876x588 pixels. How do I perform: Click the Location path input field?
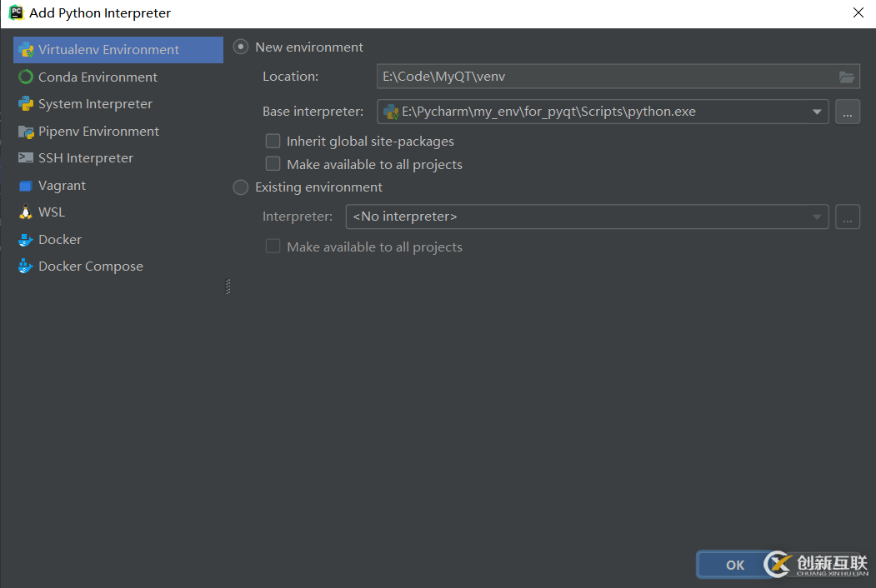point(618,77)
